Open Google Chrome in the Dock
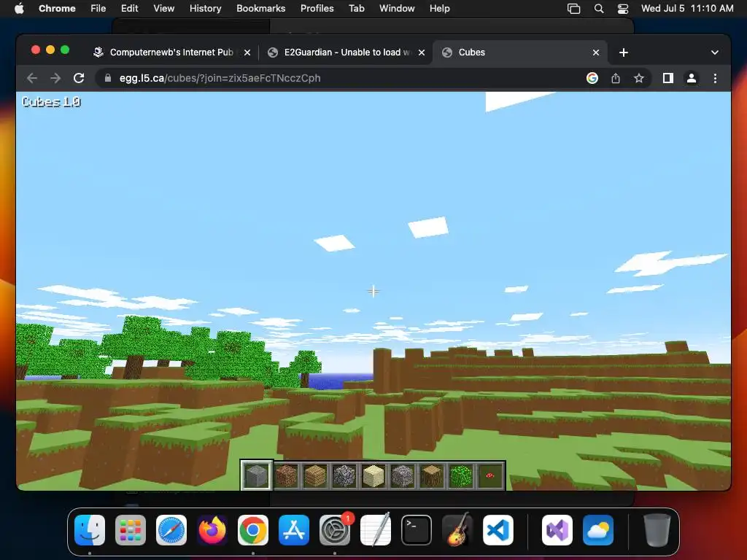Screen dimensions: 747x560 pos(253,530)
